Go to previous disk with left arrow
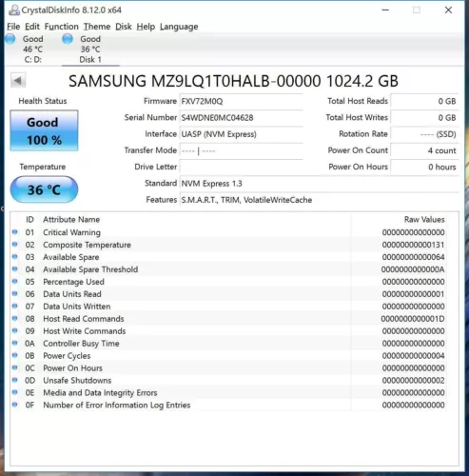469x476 pixels. 18,81
